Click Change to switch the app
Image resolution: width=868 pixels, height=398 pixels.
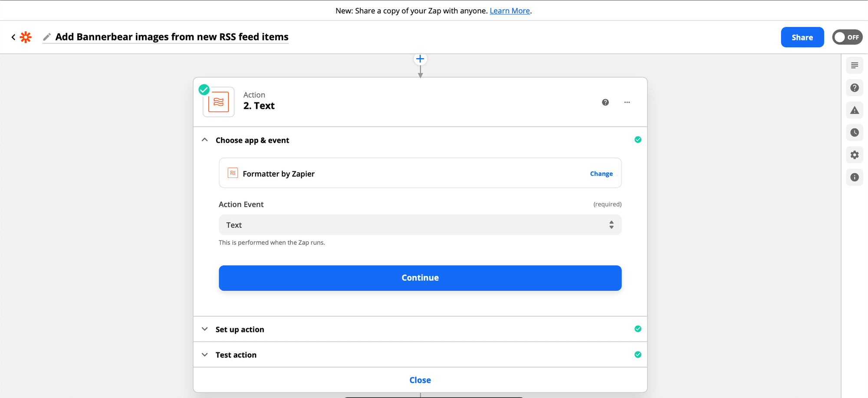pyautogui.click(x=602, y=174)
